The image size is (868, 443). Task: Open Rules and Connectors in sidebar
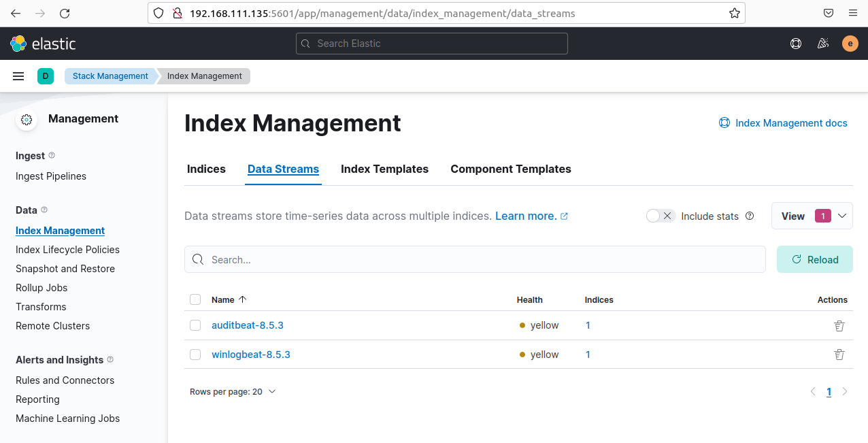65,380
